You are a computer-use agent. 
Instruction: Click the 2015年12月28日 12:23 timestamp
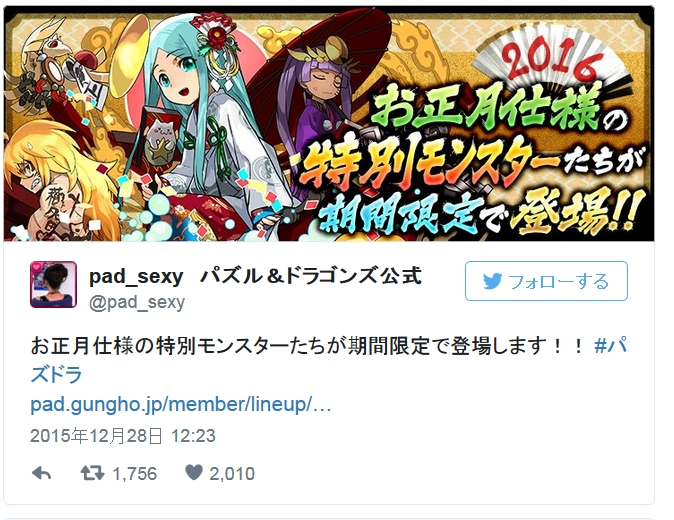(x=123, y=436)
